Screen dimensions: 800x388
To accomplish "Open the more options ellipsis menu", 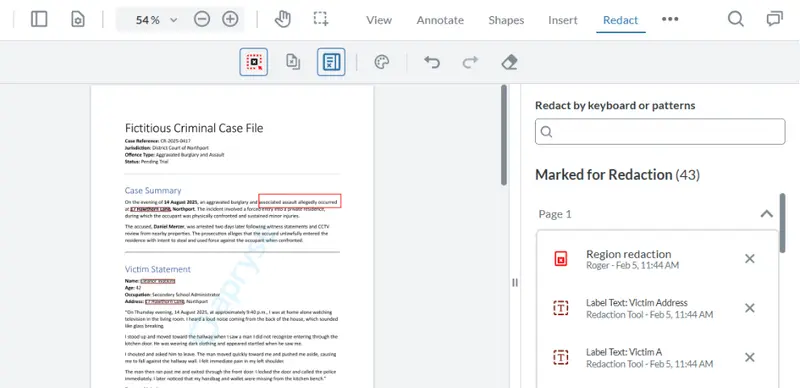I will point(670,19).
